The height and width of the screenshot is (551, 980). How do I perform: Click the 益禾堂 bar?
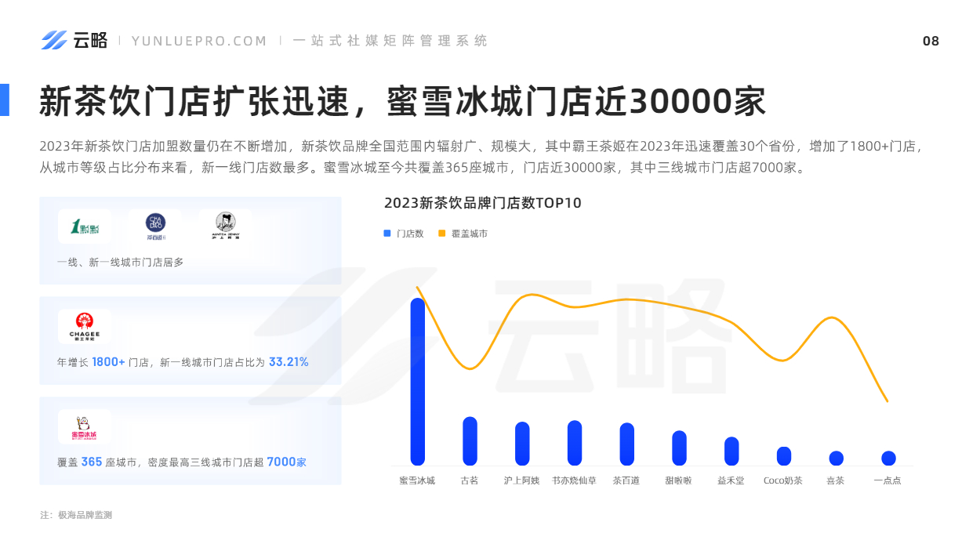[731, 451]
